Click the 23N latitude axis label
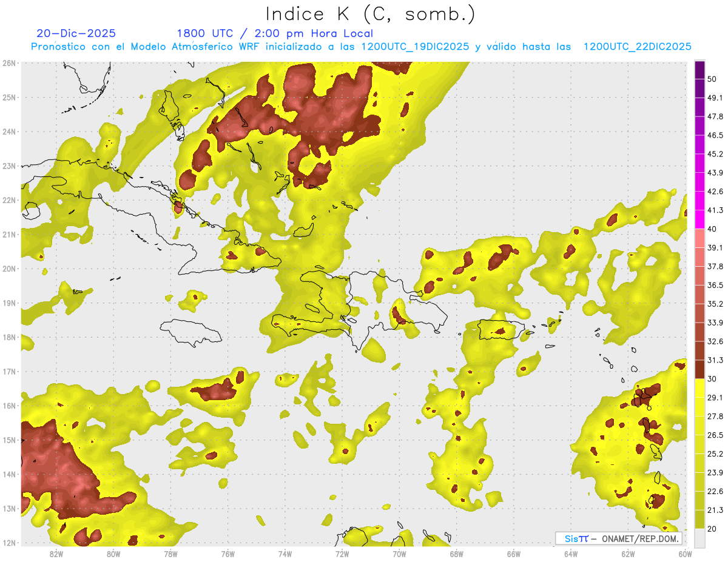The height and width of the screenshot is (562, 728). [x=9, y=166]
